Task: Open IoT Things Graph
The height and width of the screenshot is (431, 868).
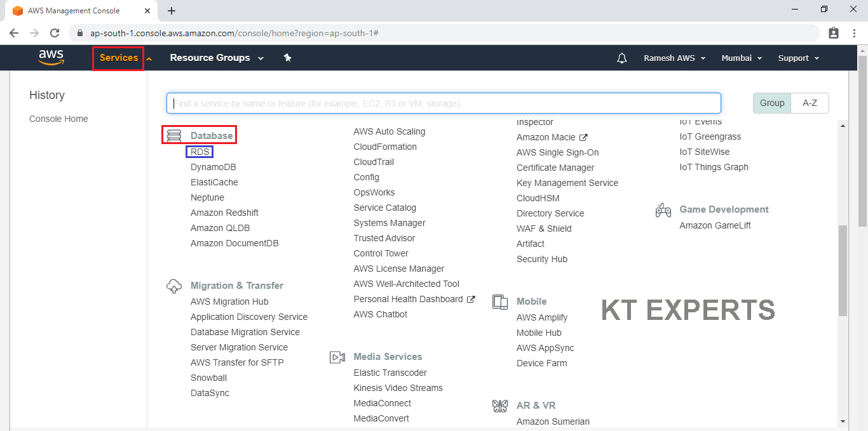Action: click(714, 167)
